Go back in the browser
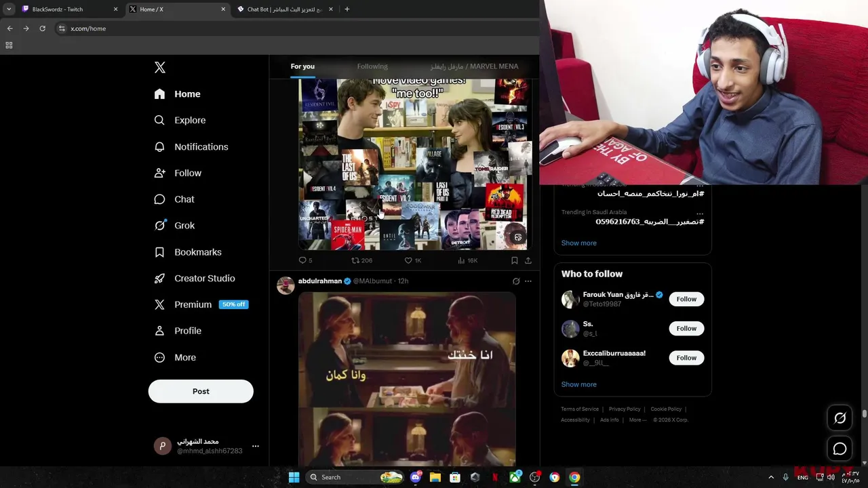The image size is (868, 488). coord(9,28)
